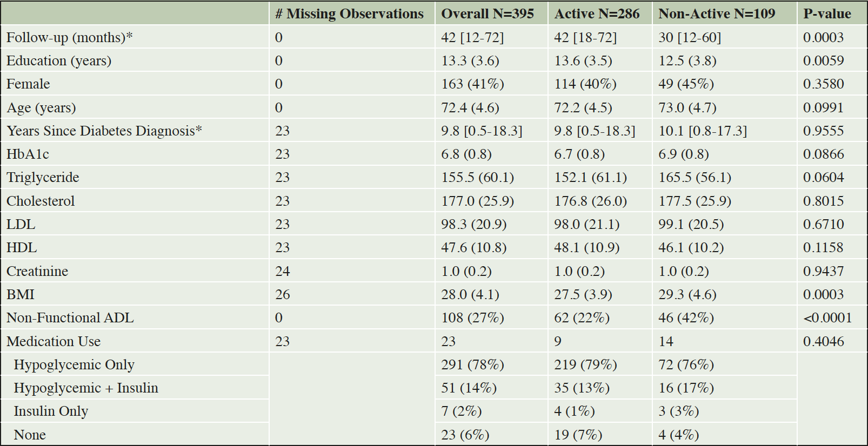Select the Insulin Only sub-row label
Viewport: 868px width, 446px height.
[x=51, y=411]
